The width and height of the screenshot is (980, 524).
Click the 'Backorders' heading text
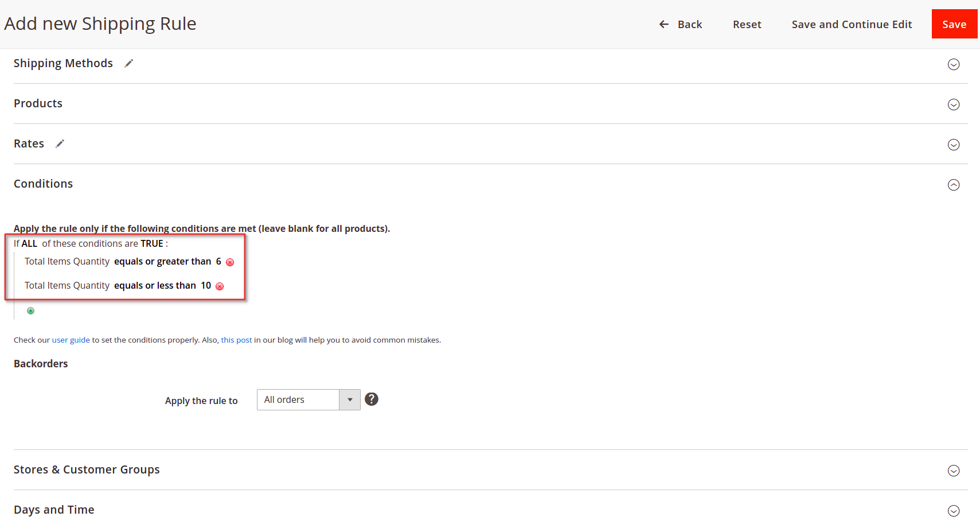41,363
